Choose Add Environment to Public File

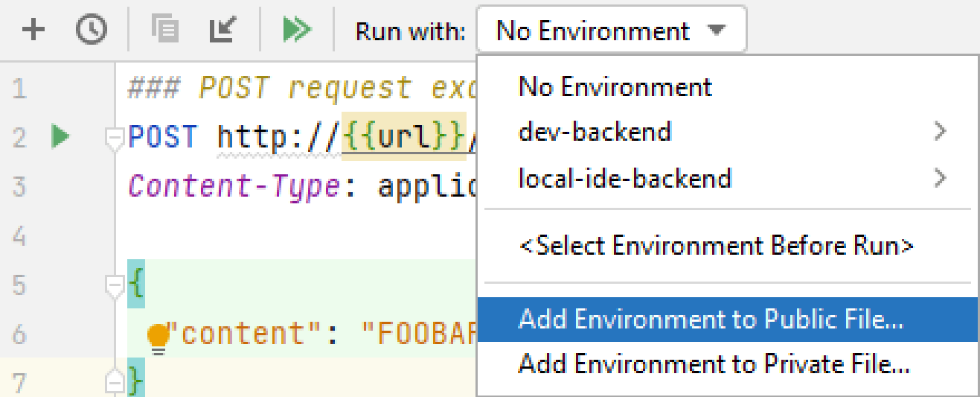pyautogui.click(x=711, y=320)
